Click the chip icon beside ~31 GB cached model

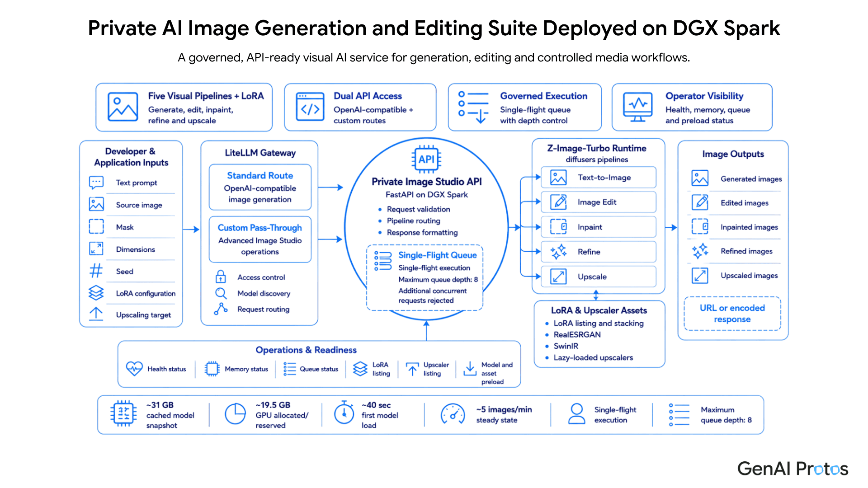click(x=123, y=413)
